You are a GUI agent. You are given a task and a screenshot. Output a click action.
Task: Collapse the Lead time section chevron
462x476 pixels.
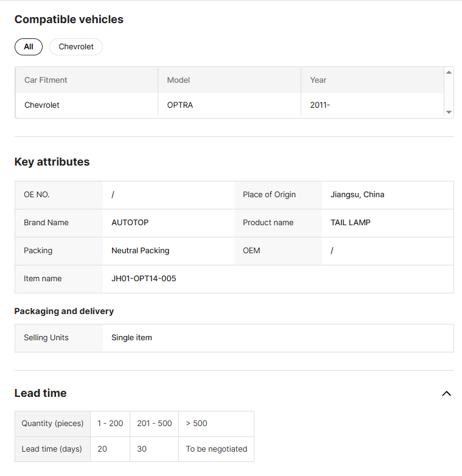click(446, 393)
